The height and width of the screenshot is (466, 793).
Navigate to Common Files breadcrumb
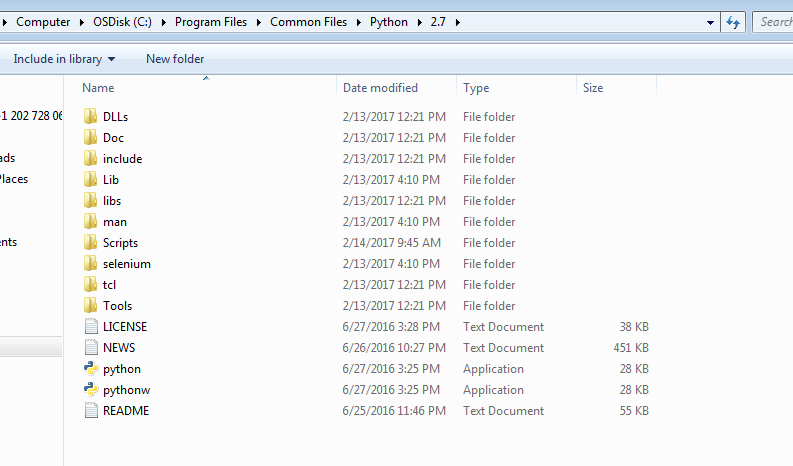point(309,22)
